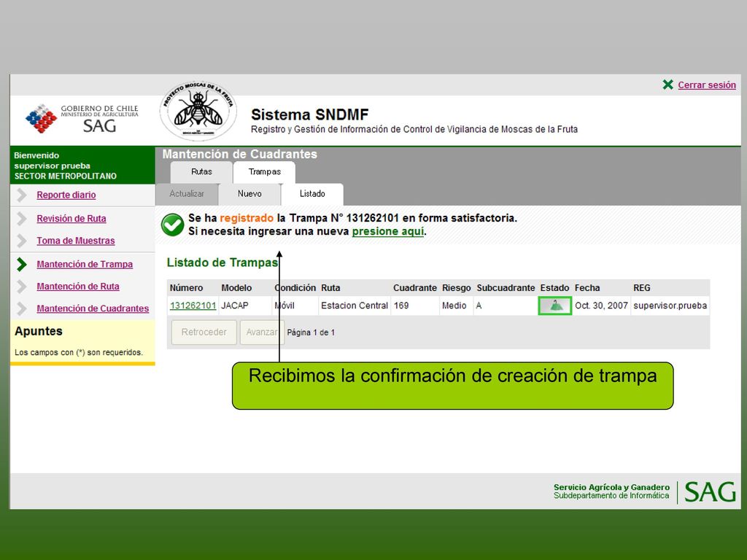Screen dimensions: 747x560
Task: Click the cuadrante value 169
Action: point(401,306)
